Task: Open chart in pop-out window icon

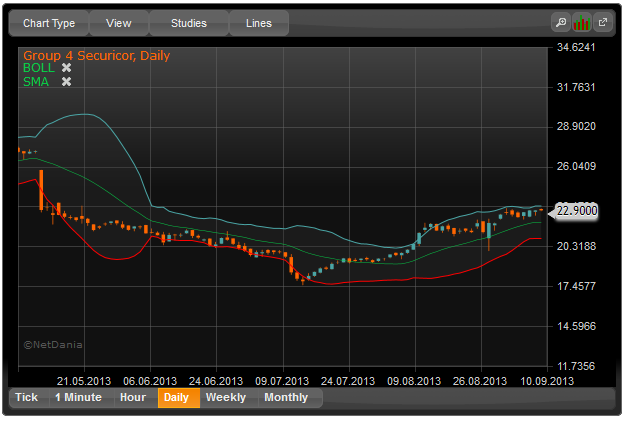Action: [603, 22]
